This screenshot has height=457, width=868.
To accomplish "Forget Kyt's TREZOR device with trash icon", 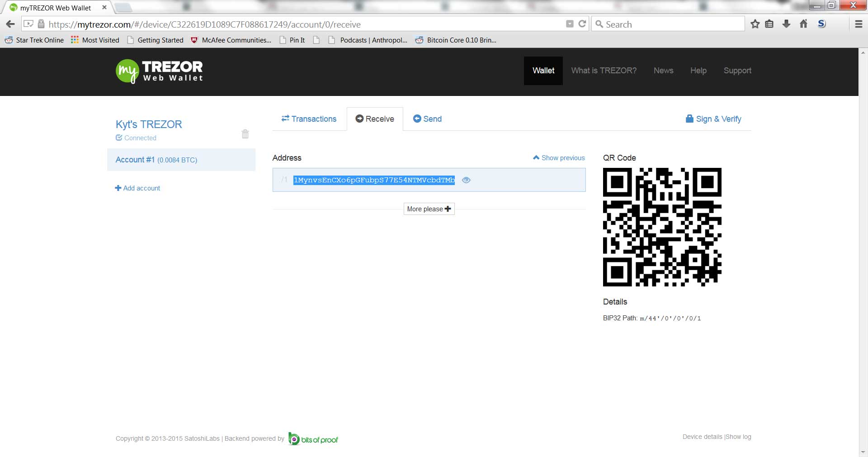I will [245, 134].
